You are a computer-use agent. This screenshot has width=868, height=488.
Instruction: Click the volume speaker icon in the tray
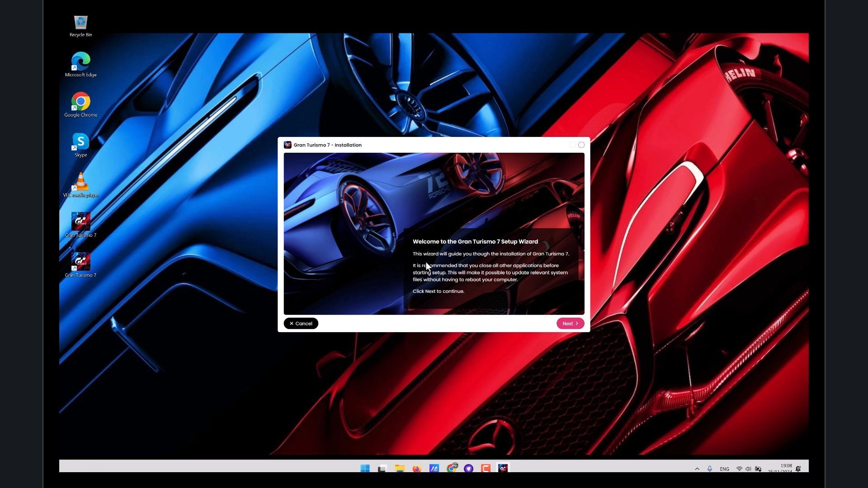(x=748, y=469)
